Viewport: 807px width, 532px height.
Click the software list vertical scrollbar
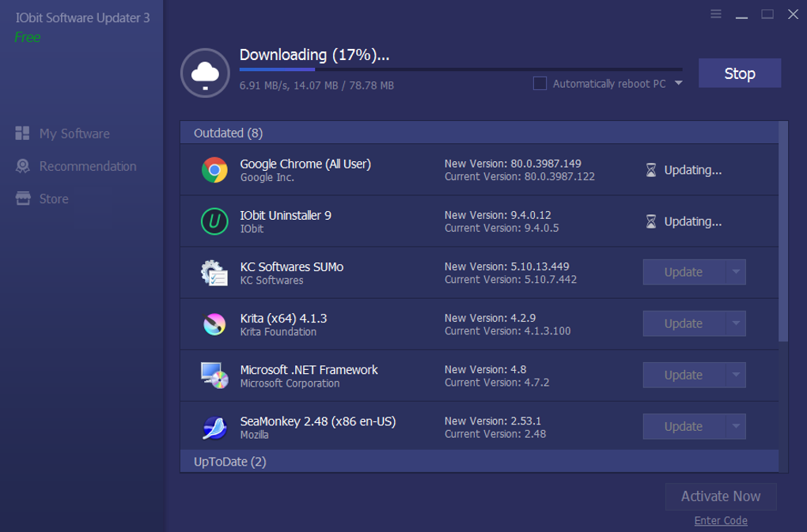(783, 232)
